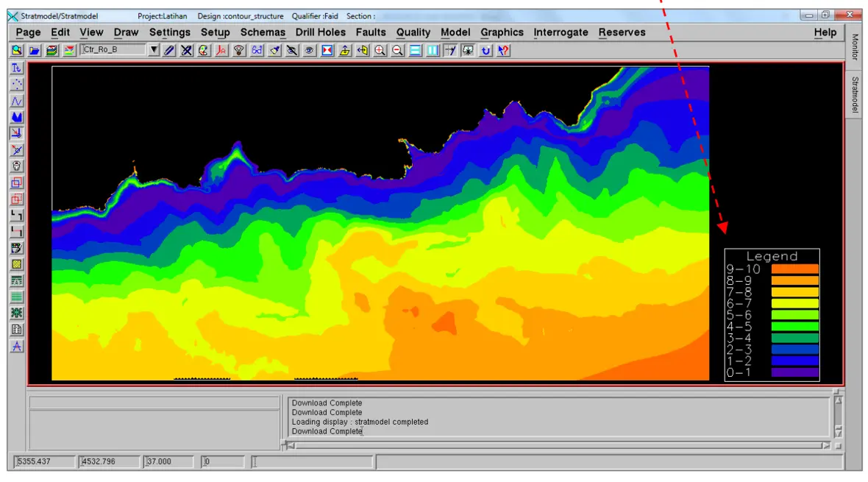Open the Ctr_Ro_B dropdown arrow
This screenshot has height=482, width=868.
[x=154, y=50]
